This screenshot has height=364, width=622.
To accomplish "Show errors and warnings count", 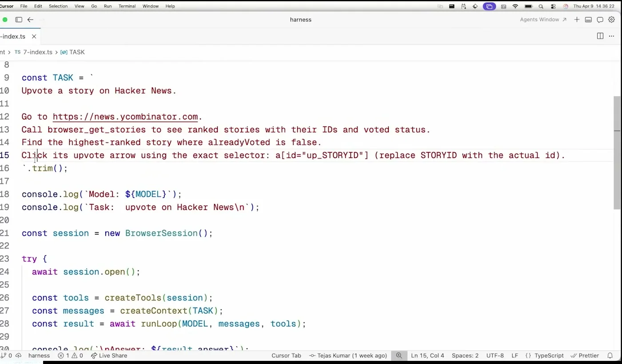I will click(x=70, y=356).
